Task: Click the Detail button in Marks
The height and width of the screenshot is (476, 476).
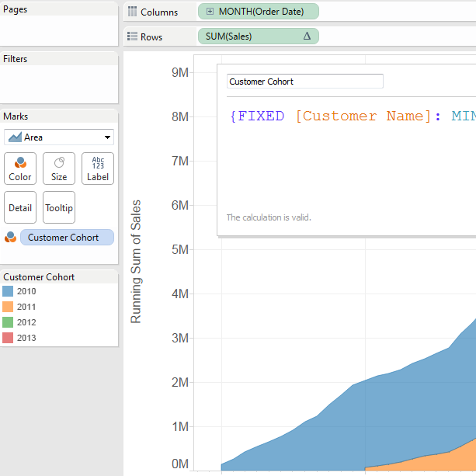Action: 20,207
